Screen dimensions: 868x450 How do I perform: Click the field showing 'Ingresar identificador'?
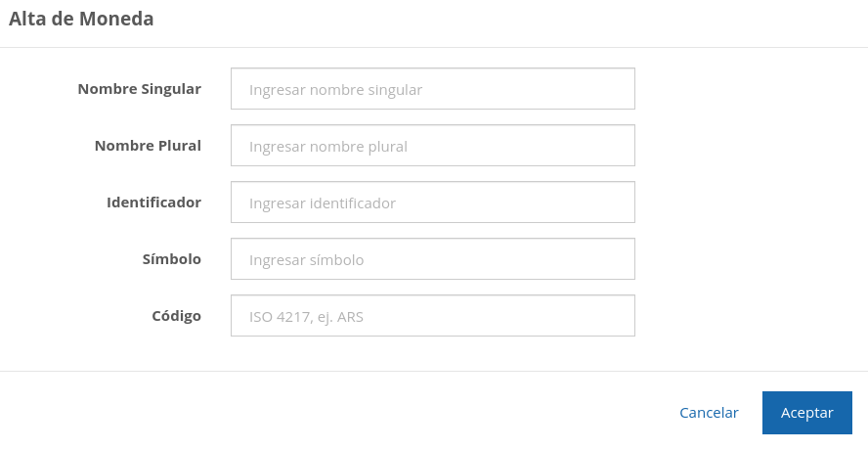(432, 202)
